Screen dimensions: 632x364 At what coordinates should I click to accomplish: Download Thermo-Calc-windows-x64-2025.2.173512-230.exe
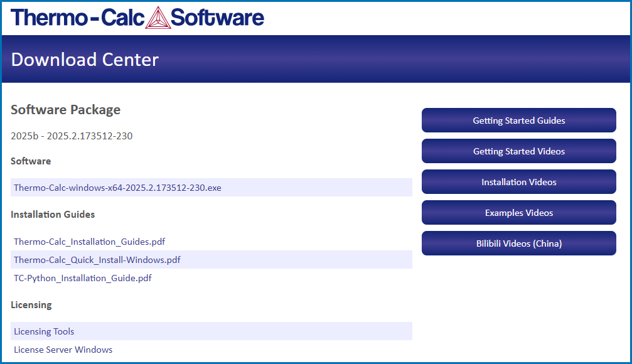117,188
